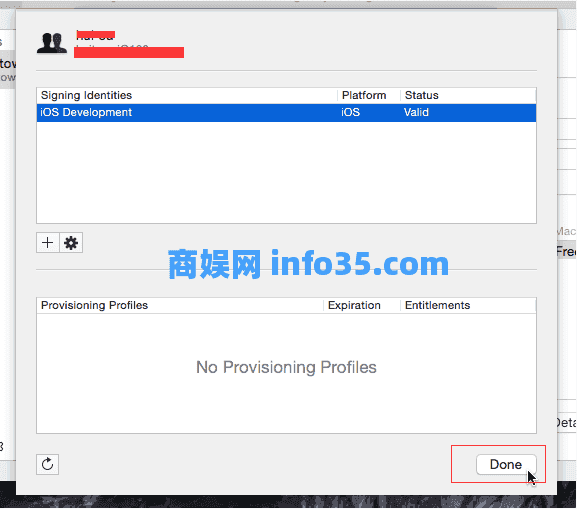Screen dimensions: 577x509
Task: Select the iOS Development signing identity row
Action: coord(286,113)
